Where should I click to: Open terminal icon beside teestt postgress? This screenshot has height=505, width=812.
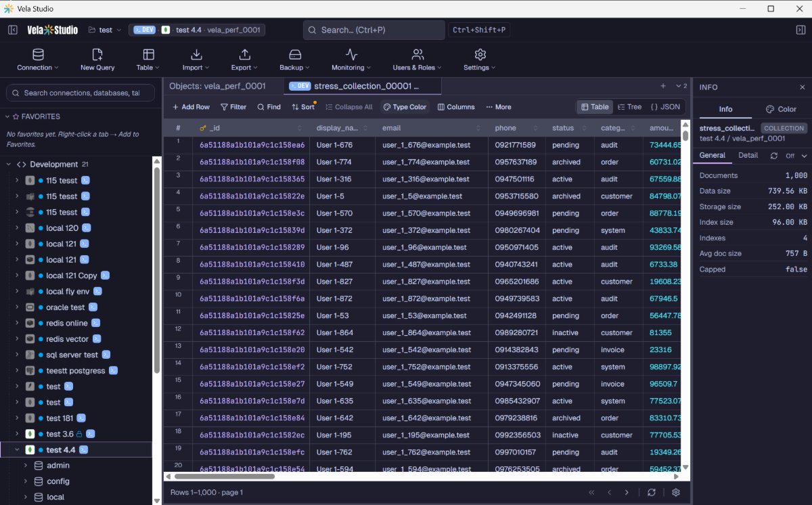(114, 370)
